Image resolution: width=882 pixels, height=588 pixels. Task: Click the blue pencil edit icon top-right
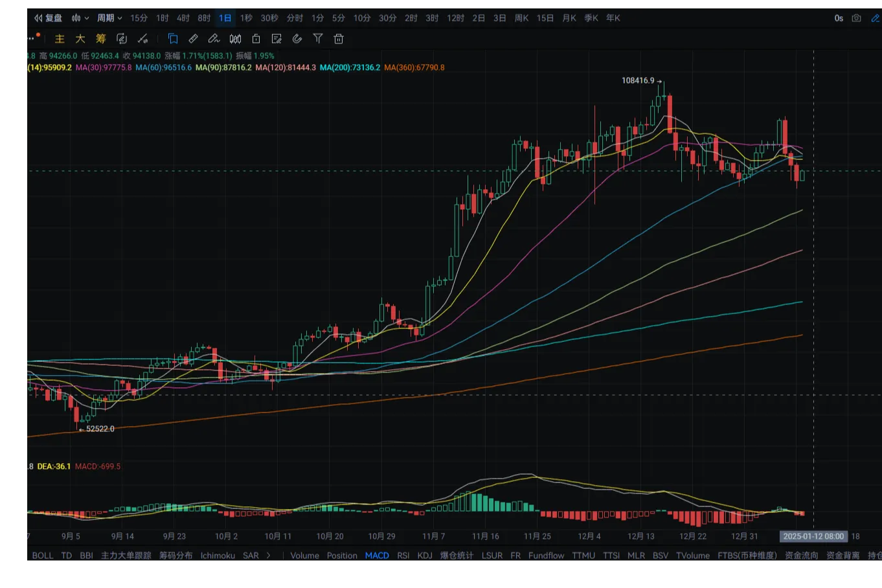click(876, 18)
